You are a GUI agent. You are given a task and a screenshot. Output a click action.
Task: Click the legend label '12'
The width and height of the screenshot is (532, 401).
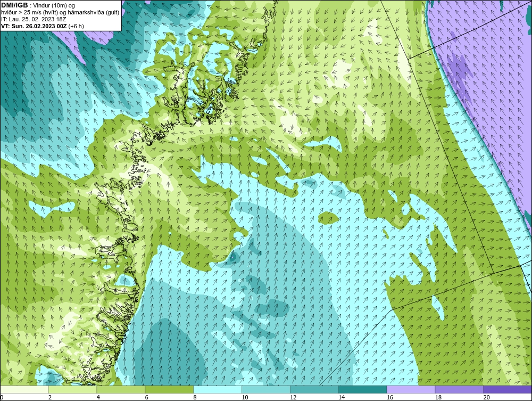pyautogui.click(x=293, y=398)
